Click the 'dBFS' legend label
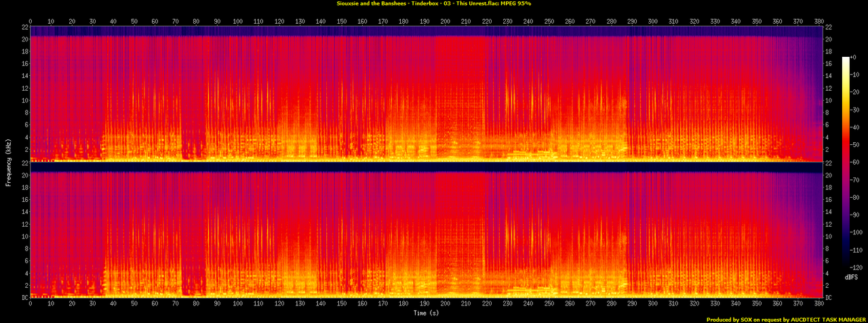 coord(850,278)
